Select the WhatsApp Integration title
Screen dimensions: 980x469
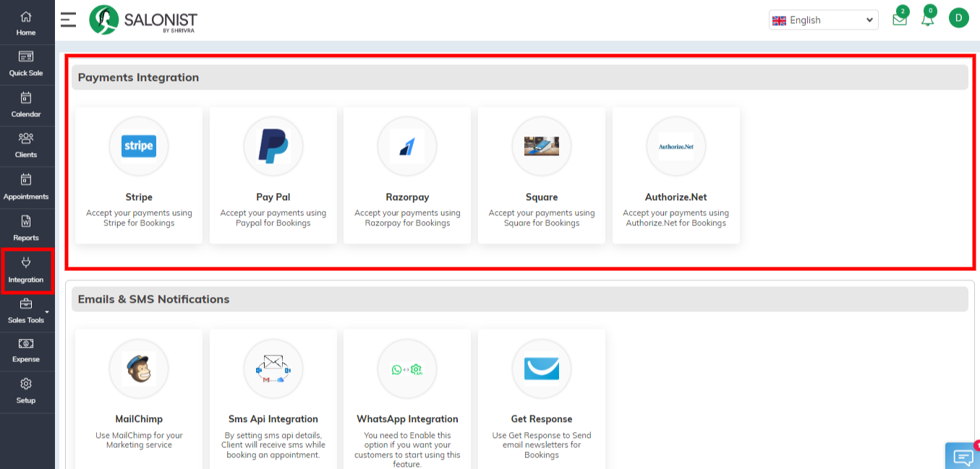[407, 419]
